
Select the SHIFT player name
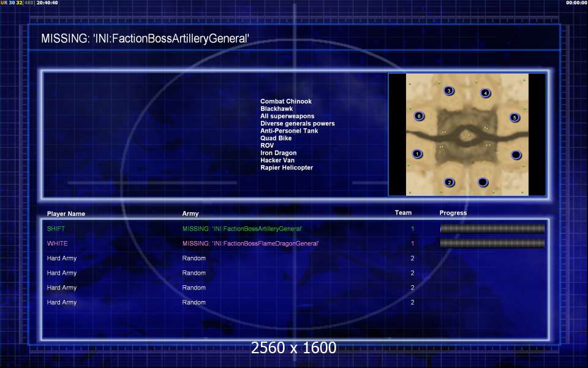[56, 229]
